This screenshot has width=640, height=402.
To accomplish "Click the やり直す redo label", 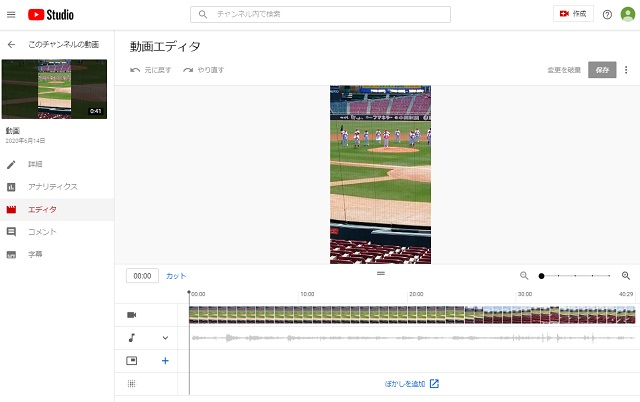I will (211, 70).
